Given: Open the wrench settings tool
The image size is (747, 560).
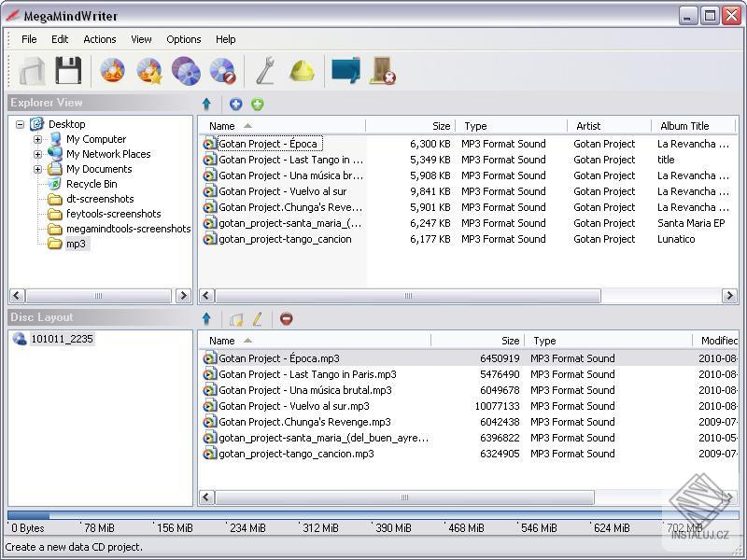Looking at the screenshot, I should pos(265,71).
